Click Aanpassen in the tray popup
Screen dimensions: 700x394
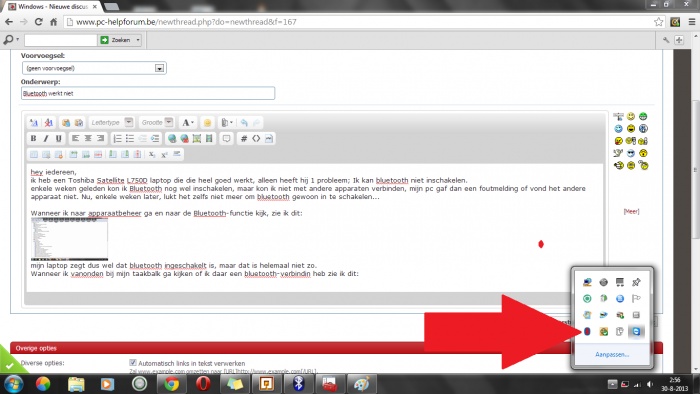612,354
